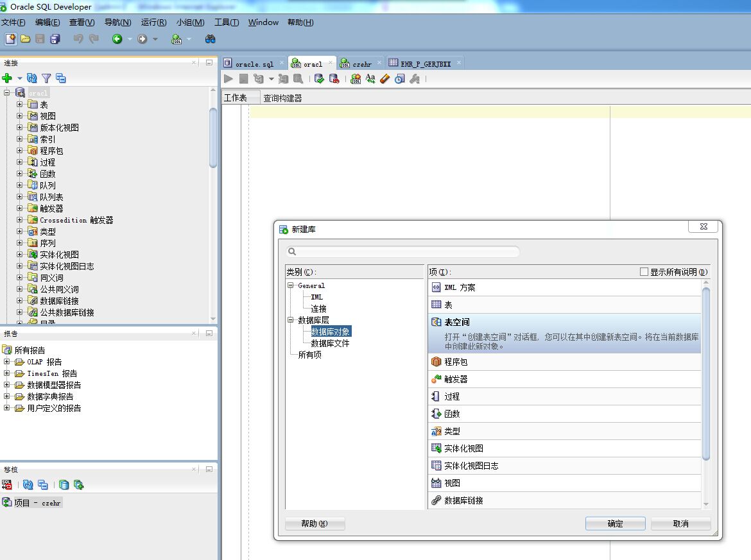The height and width of the screenshot is (560, 751).
Task: Click the New file icon in main toolbar
Action: [x=10, y=39]
